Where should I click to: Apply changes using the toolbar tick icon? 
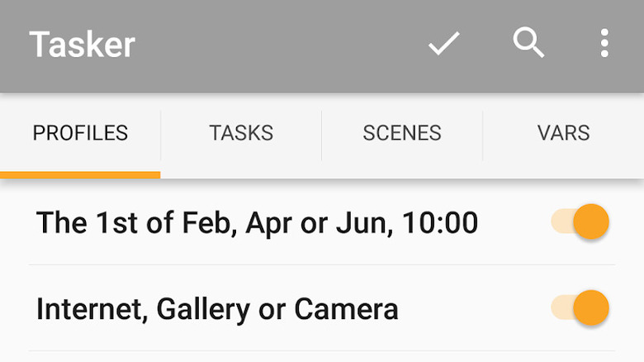click(443, 44)
